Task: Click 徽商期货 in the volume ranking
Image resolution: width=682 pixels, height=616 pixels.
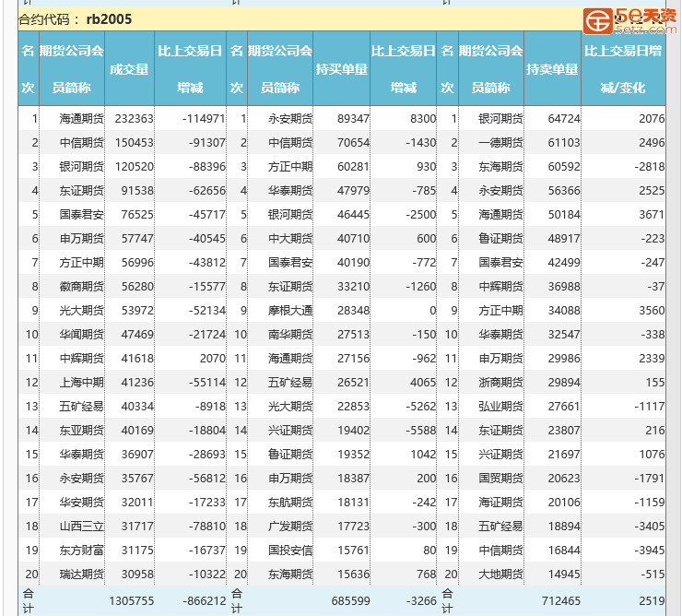Action: coord(81,286)
